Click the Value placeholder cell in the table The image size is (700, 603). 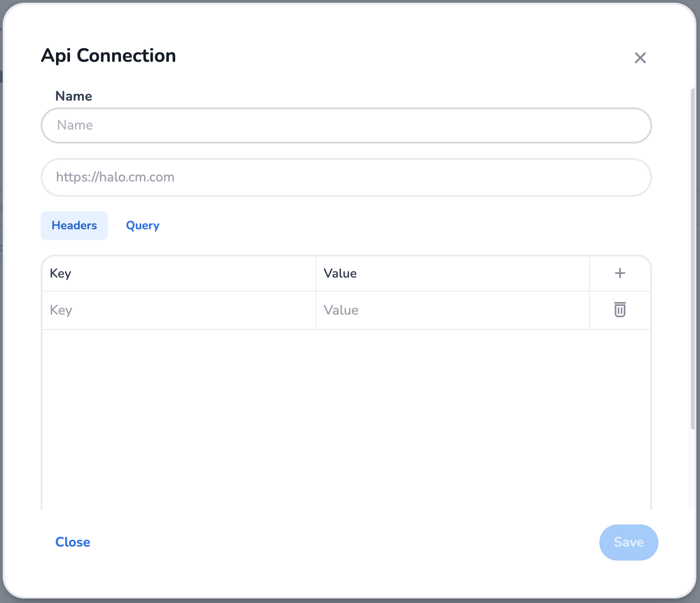click(453, 311)
